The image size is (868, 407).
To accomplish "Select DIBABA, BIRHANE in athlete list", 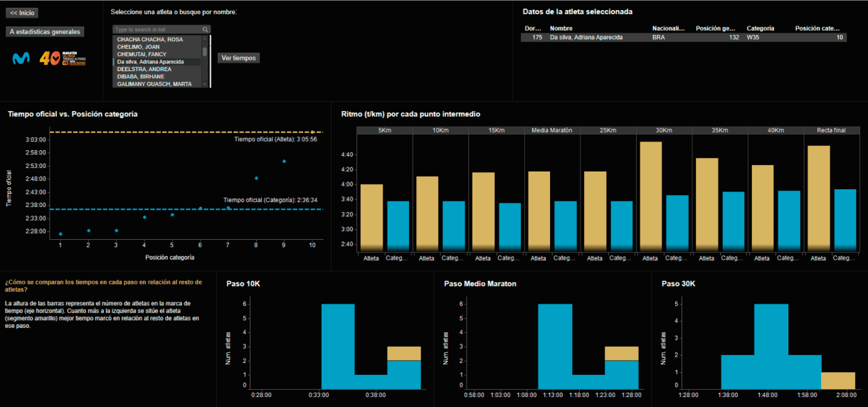I will tap(141, 76).
